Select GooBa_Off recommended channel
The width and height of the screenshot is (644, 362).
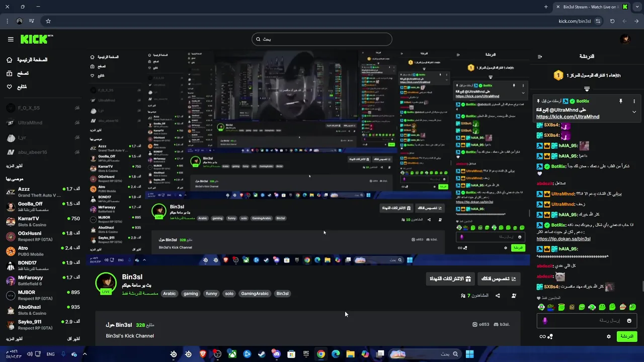pos(42,207)
